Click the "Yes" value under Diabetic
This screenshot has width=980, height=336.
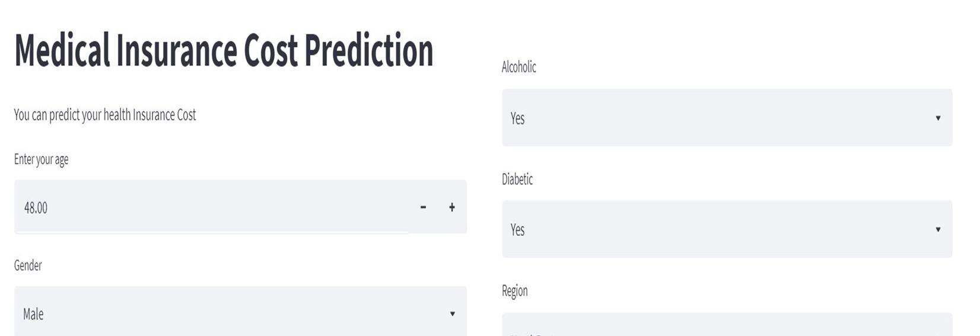point(517,230)
